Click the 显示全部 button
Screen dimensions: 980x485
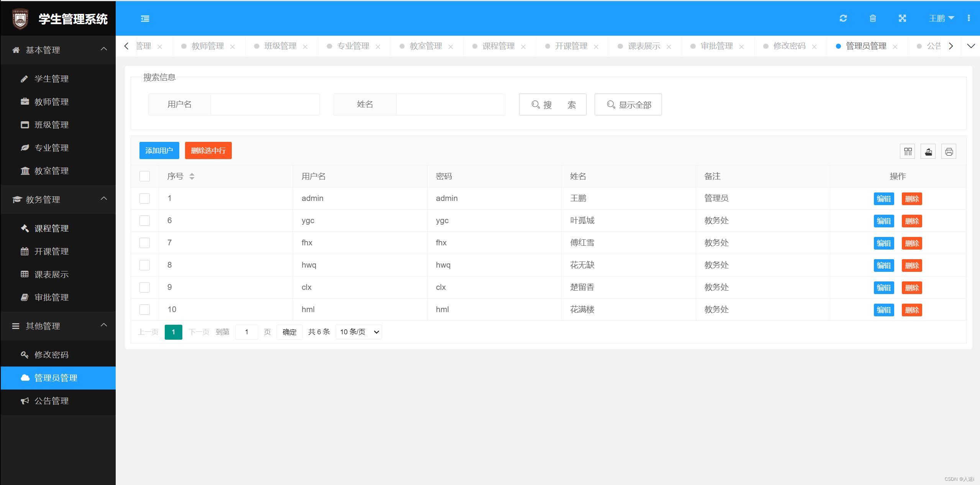628,105
